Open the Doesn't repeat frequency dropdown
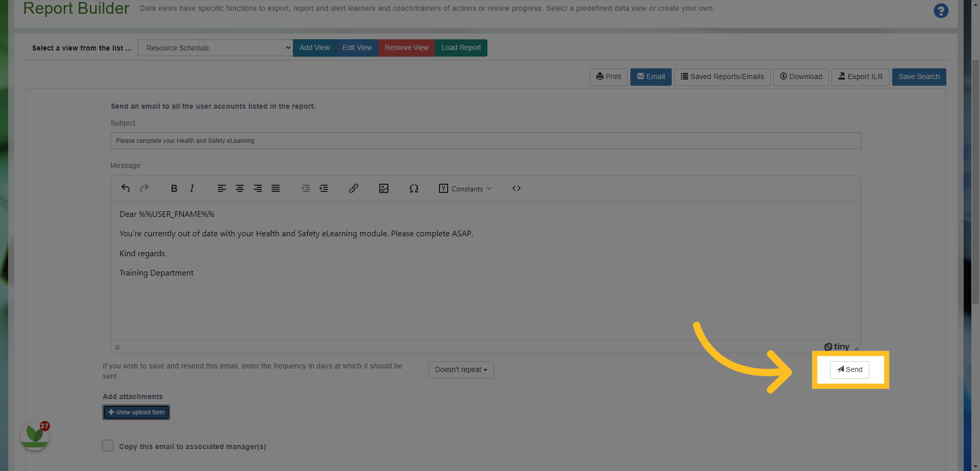Viewport: 980px width, 471px height. (x=461, y=369)
